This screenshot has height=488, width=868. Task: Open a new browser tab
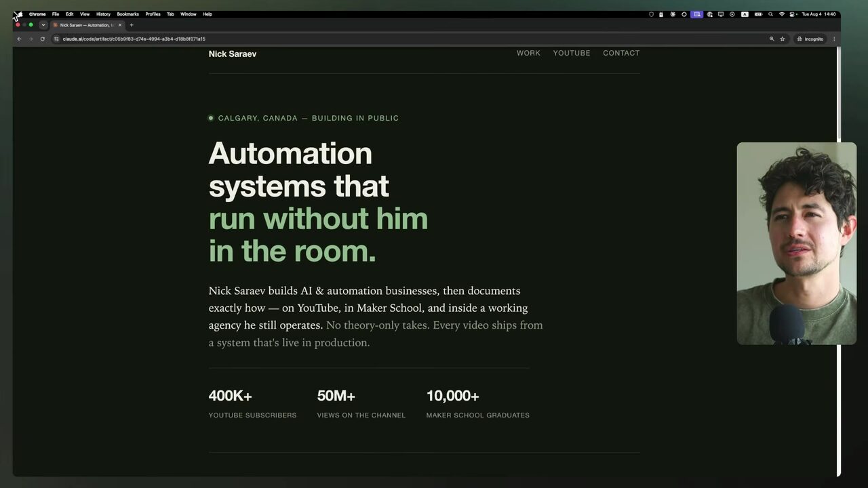point(132,25)
